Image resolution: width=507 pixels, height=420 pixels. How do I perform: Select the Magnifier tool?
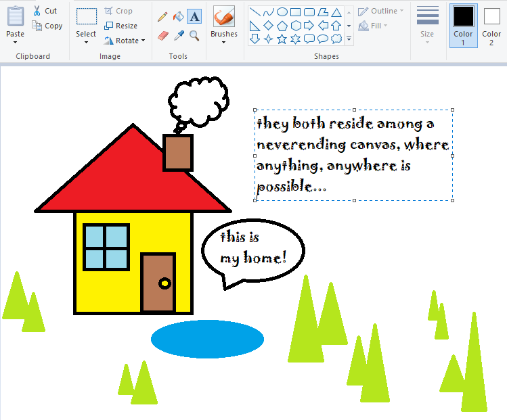pyautogui.click(x=194, y=35)
